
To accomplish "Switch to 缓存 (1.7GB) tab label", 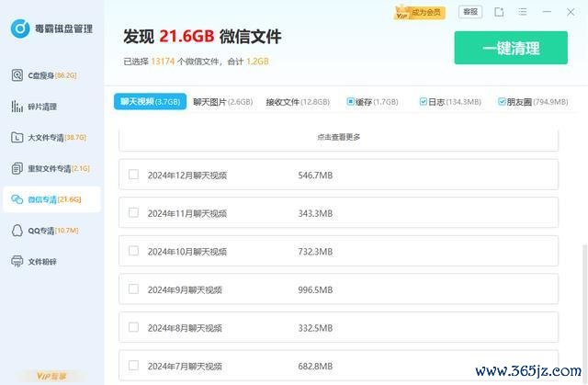I will [x=377, y=102].
